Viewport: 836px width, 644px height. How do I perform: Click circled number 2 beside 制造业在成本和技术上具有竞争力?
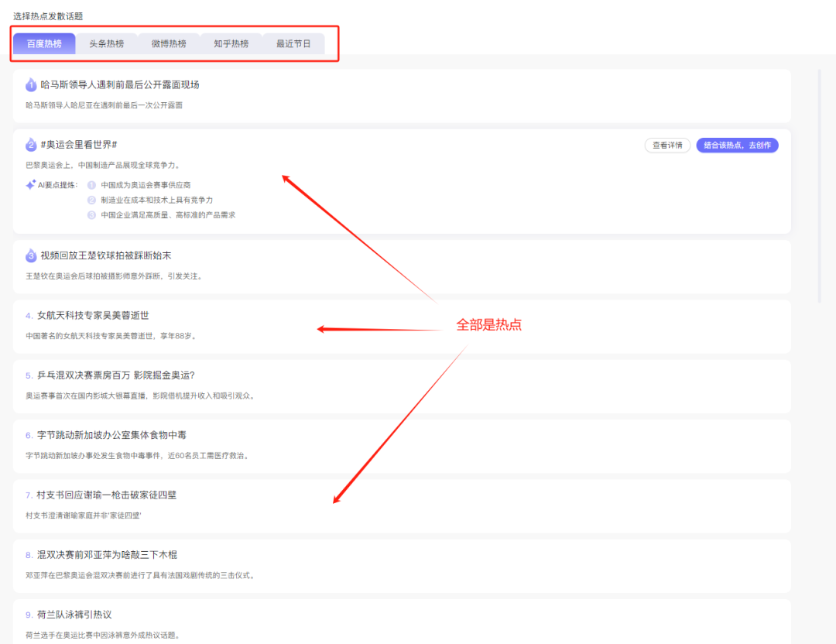point(91,200)
